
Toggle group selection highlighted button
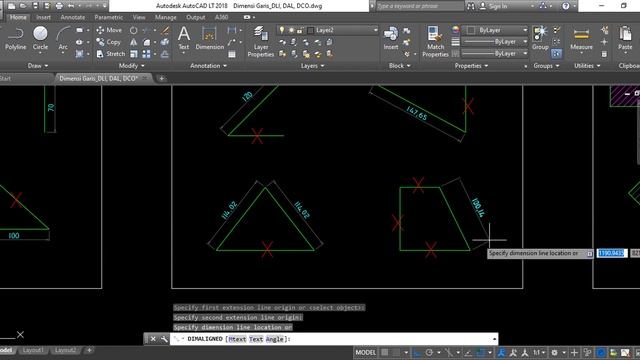tap(556, 53)
